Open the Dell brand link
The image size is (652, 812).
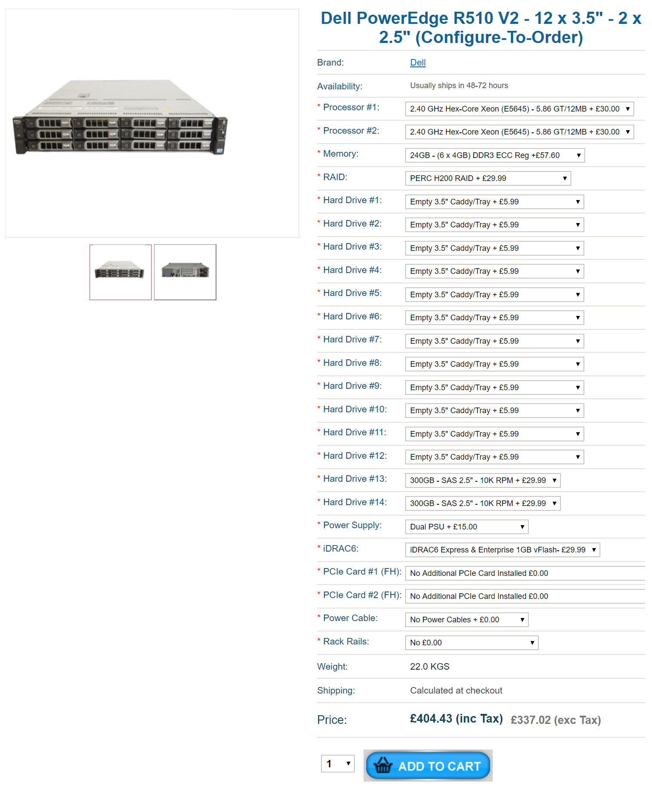click(x=418, y=62)
